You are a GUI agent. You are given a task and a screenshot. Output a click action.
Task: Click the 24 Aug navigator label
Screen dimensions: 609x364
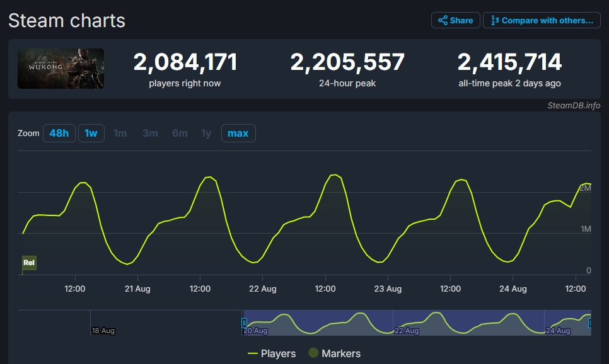click(x=558, y=331)
